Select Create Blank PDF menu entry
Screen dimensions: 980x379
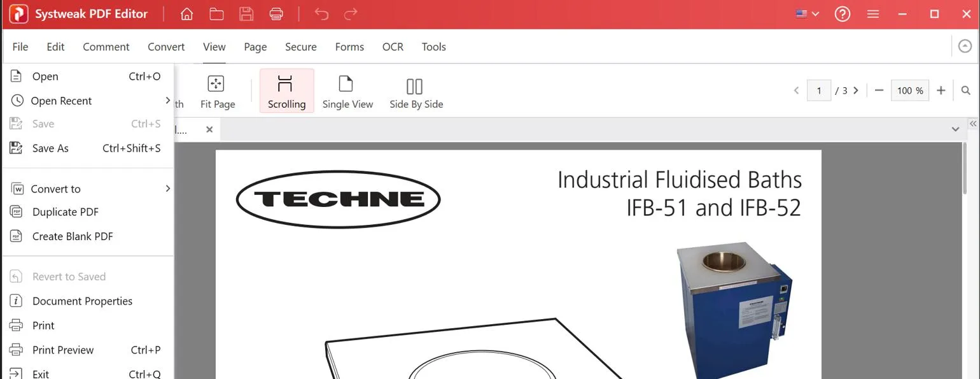click(88, 236)
